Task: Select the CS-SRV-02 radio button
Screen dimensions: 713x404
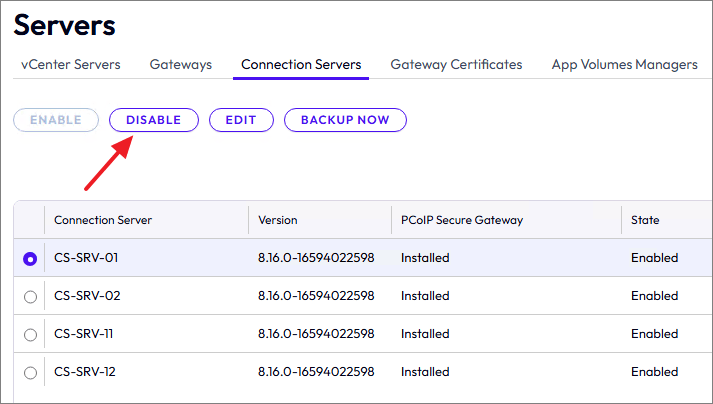Action: pyautogui.click(x=30, y=296)
